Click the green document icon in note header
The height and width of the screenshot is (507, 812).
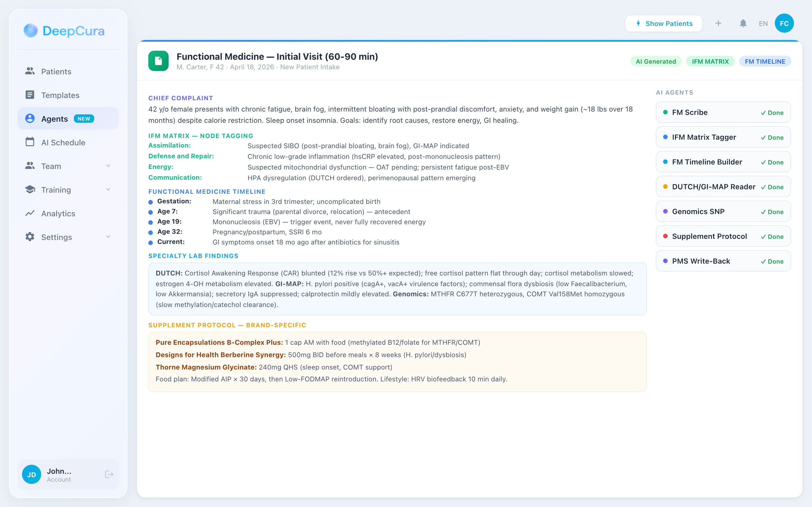[158, 61]
